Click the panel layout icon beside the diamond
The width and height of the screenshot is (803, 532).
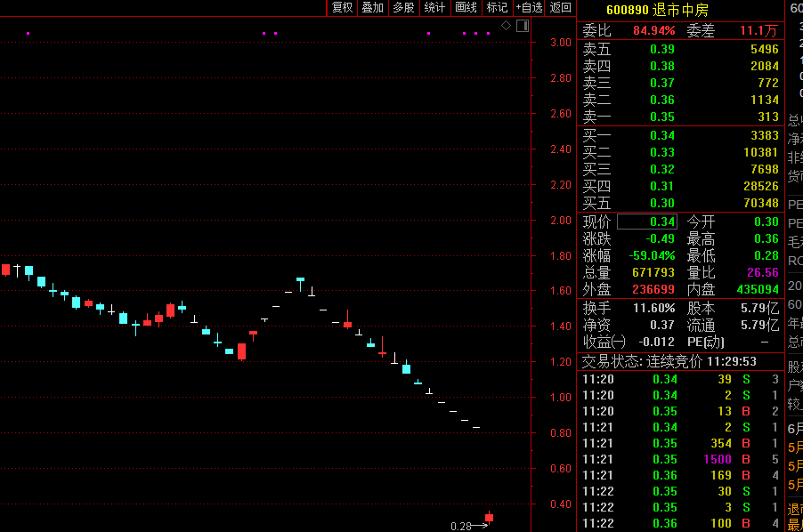point(522,26)
